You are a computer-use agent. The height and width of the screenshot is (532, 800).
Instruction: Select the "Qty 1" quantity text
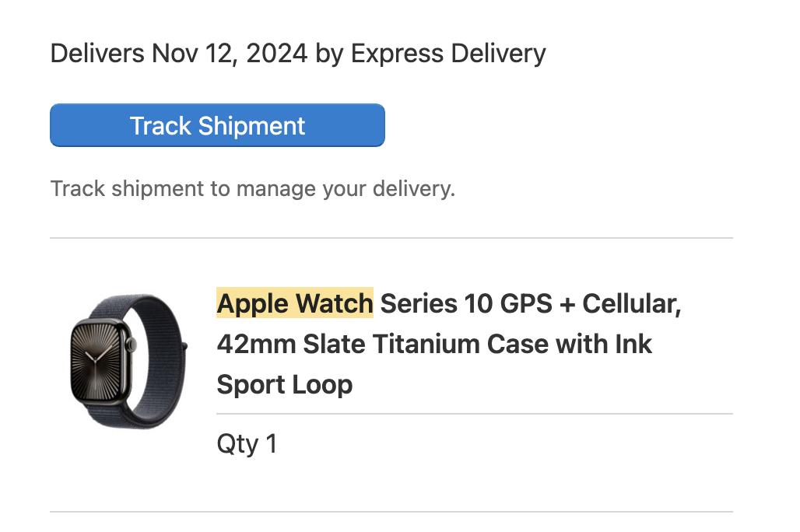pyautogui.click(x=247, y=444)
